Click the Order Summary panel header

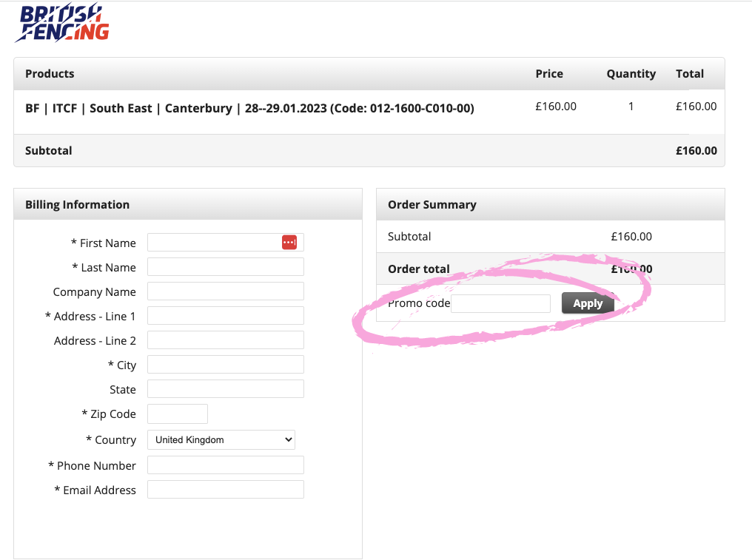[x=432, y=205]
